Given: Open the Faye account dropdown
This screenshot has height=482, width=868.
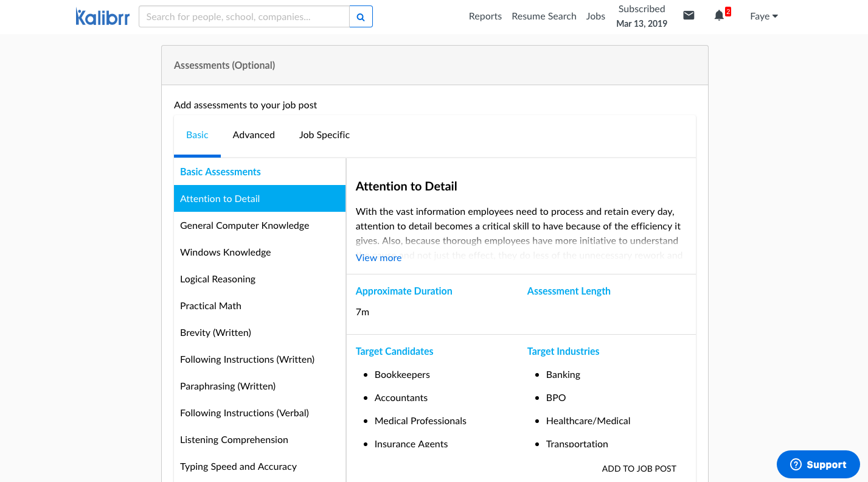Looking at the screenshot, I should [763, 16].
